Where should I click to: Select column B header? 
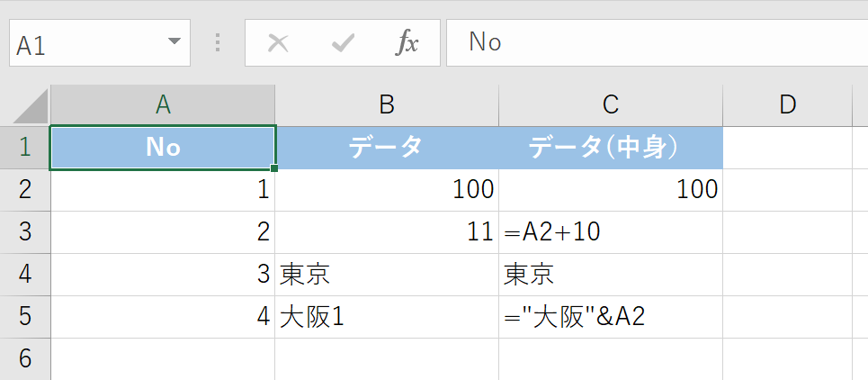click(387, 105)
